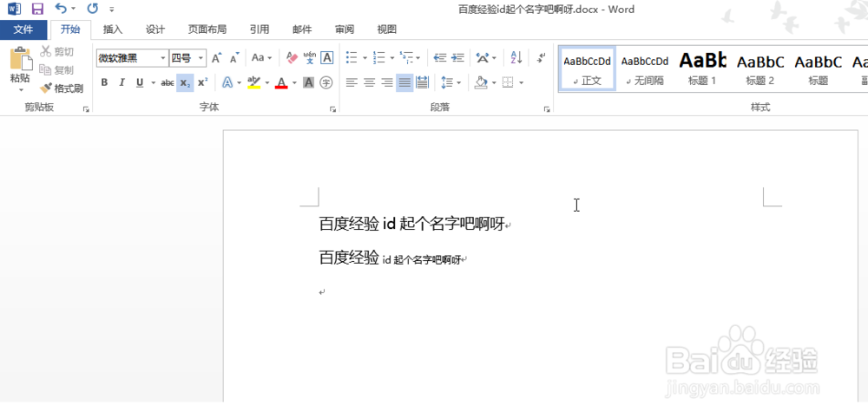The height and width of the screenshot is (418, 868).
Task: Open the Customize Quick Access Toolbar arrow
Action: click(112, 10)
